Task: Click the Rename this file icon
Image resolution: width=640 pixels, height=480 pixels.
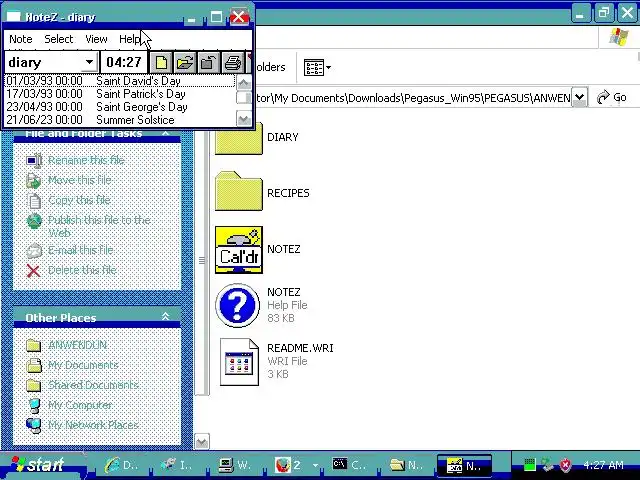Action: (34, 160)
